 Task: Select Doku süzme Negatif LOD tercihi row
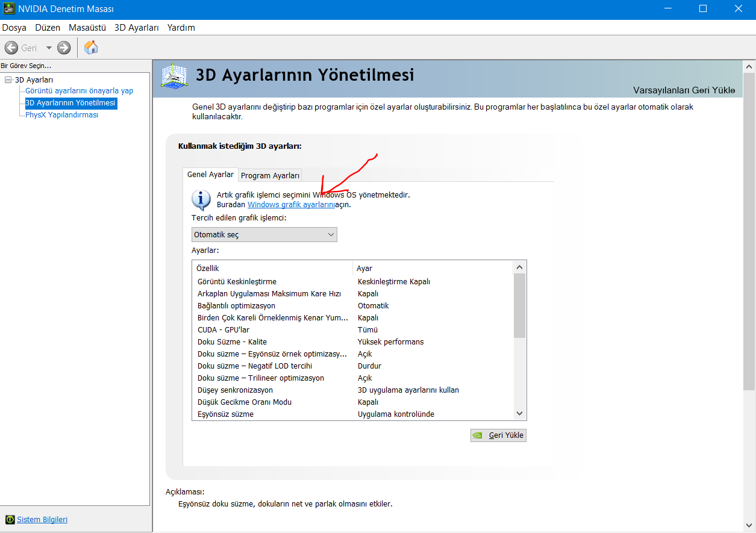click(x=353, y=366)
